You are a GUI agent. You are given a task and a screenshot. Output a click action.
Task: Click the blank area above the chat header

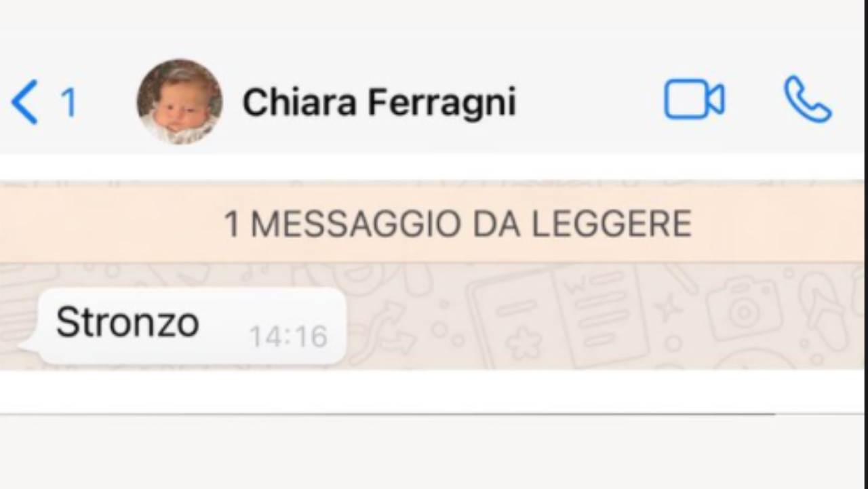pyautogui.click(x=434, y=27)
